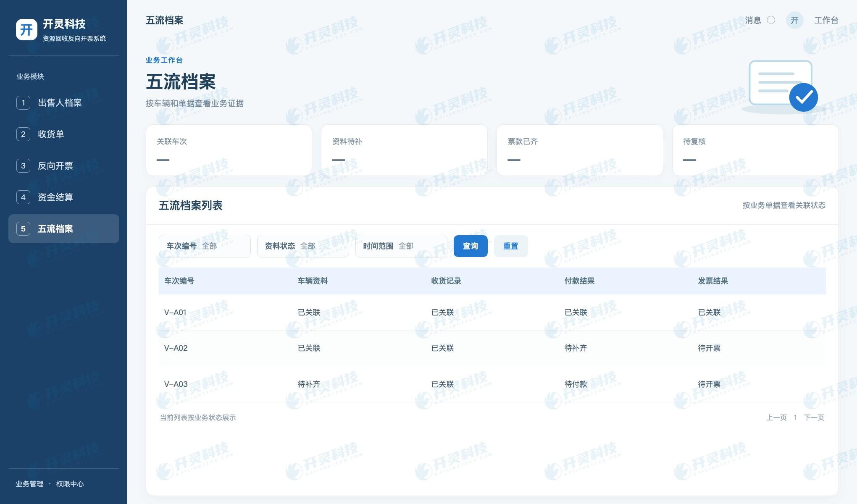Click the 当前列表按业务状态展示 footer note
857x504 pixels.
pos(198,417)
